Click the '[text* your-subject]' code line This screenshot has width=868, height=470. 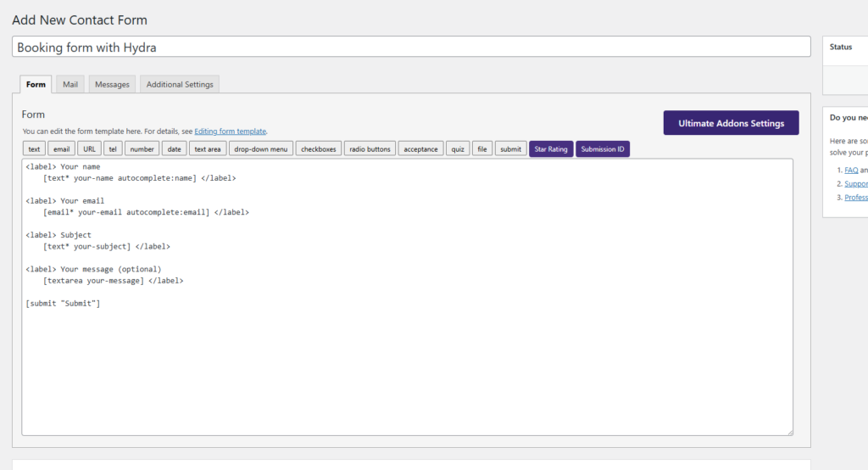click(x=106, y=246)
